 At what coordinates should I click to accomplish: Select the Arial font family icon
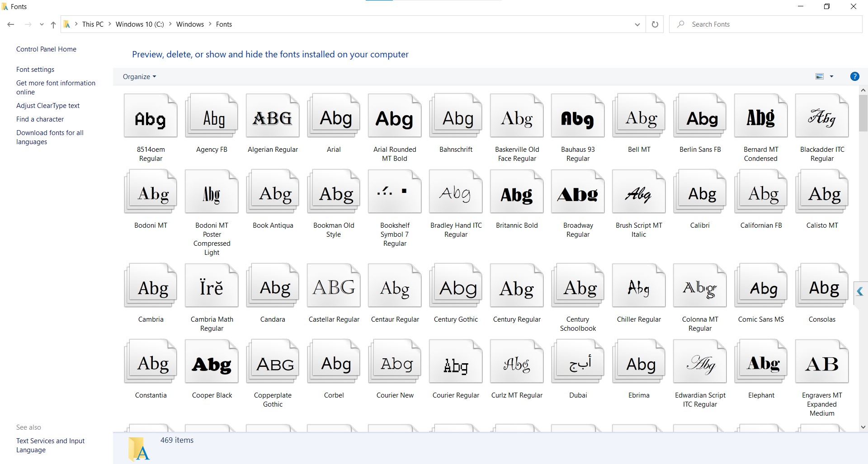334,116
